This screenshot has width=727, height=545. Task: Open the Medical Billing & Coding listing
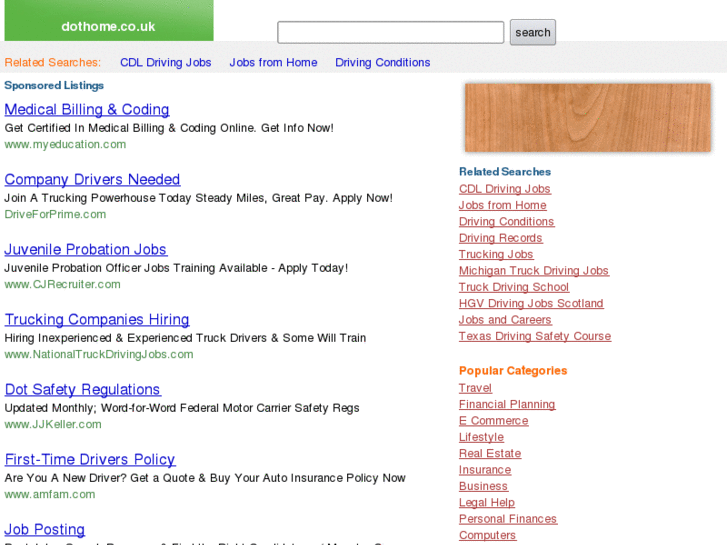coord(87,109)
